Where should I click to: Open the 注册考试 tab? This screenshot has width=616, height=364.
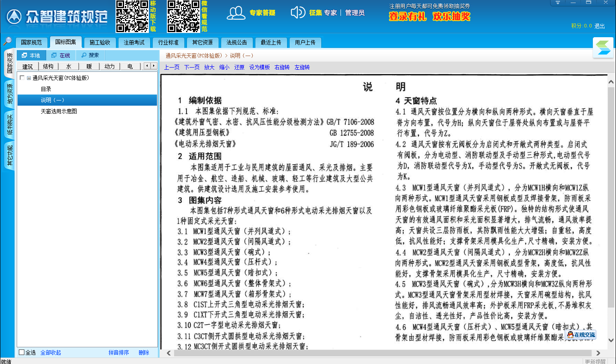[x=134, y=42]
